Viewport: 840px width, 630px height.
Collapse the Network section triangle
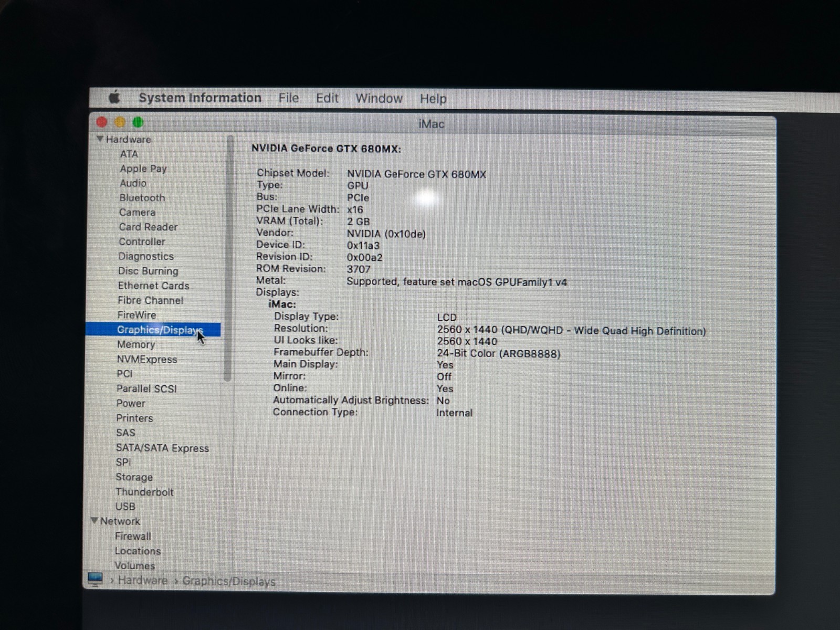coord(94,521)
